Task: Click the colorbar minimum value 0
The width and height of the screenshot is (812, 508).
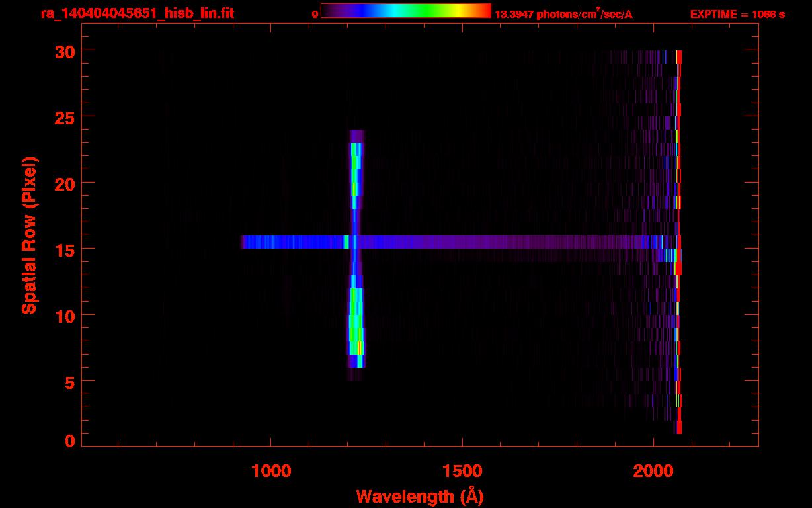Action: coord(315,14)
